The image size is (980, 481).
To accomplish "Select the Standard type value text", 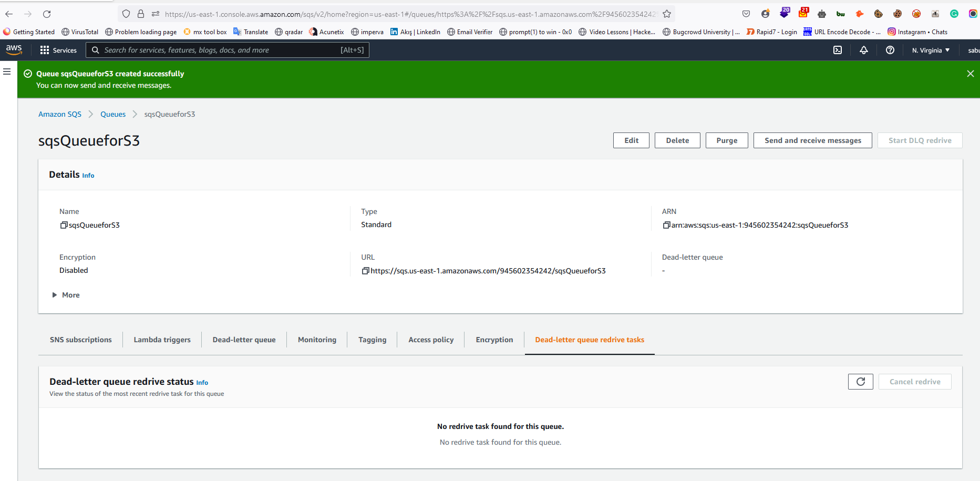I will (x=376, y=224).
